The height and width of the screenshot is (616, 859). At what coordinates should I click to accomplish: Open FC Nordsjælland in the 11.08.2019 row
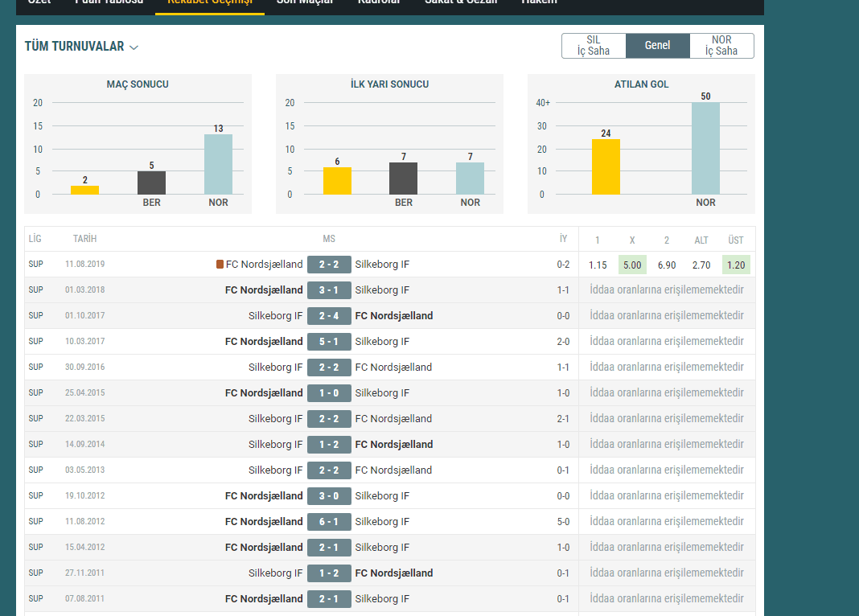pos(264,265)
